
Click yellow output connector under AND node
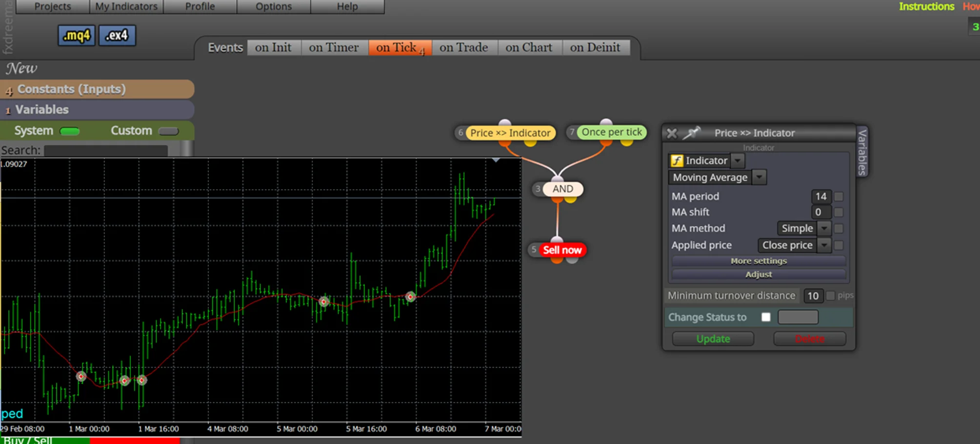(x=571, y=198)
